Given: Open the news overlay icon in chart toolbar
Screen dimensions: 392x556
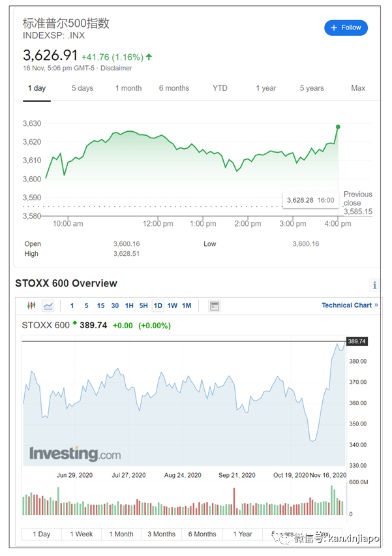Looking at the screenshot, I should 215,305.
